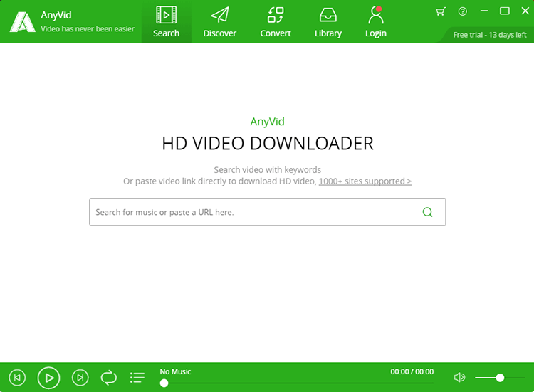Image resolution: width=534 pixels, height=392 pixels.
Task: Close the AnyVid window
Action: pyautogui.click(x=525, y=11)
